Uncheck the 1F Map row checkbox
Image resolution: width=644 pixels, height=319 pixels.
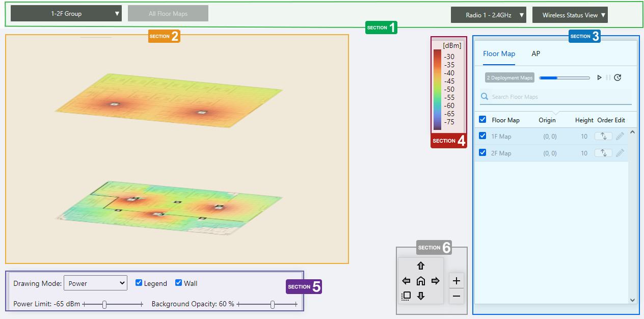(x=482, y=136)
